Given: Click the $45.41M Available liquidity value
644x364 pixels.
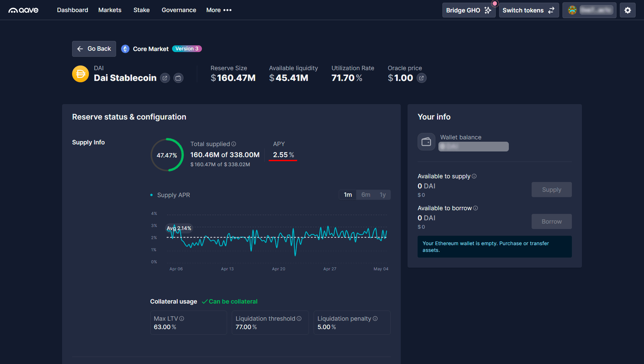Looking at the screenshot, I should 288,78.
